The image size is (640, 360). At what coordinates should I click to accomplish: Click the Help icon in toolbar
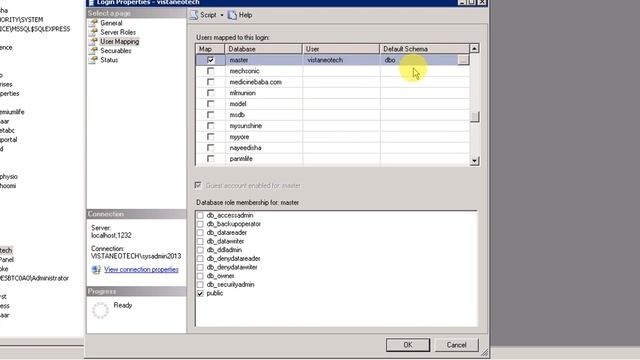coord(232,15)
